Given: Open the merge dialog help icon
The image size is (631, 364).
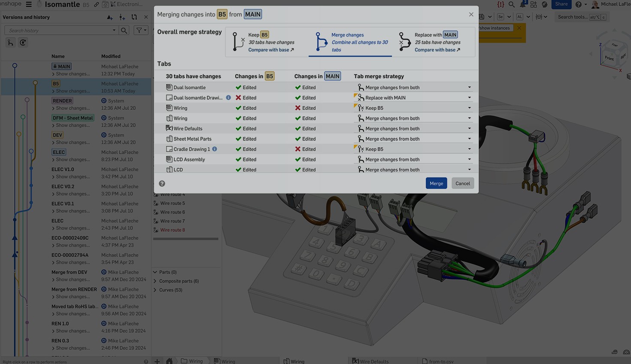Looking at the screenshot, I should coord(162,183).
